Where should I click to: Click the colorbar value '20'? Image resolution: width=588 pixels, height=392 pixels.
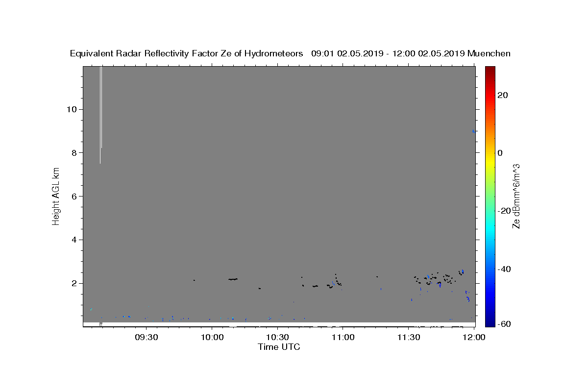tap(503, 95)
